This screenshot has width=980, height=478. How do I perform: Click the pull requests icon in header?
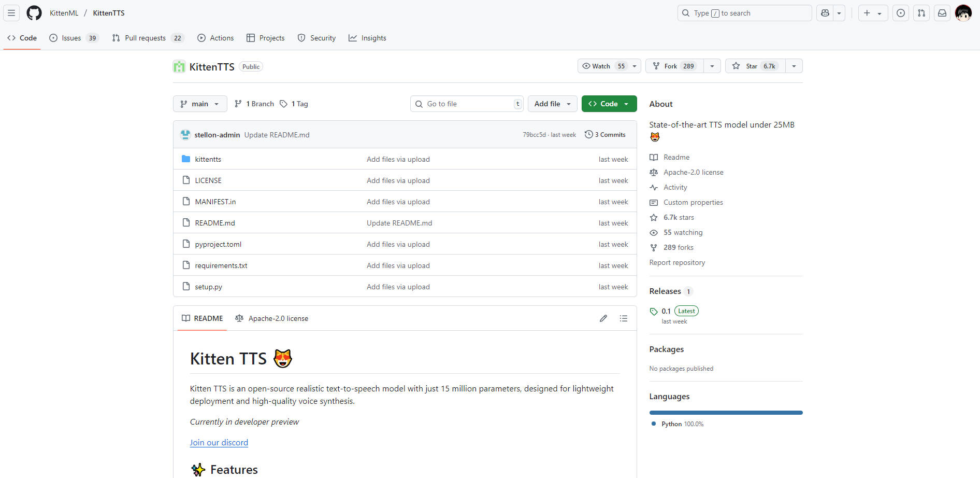click(x=921, y=13)
